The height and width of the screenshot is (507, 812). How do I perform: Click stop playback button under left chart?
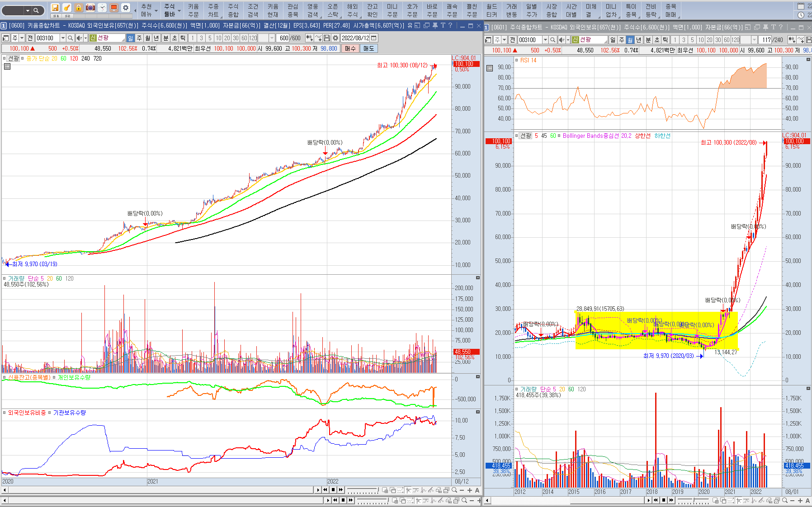click(x=333, y=490)
